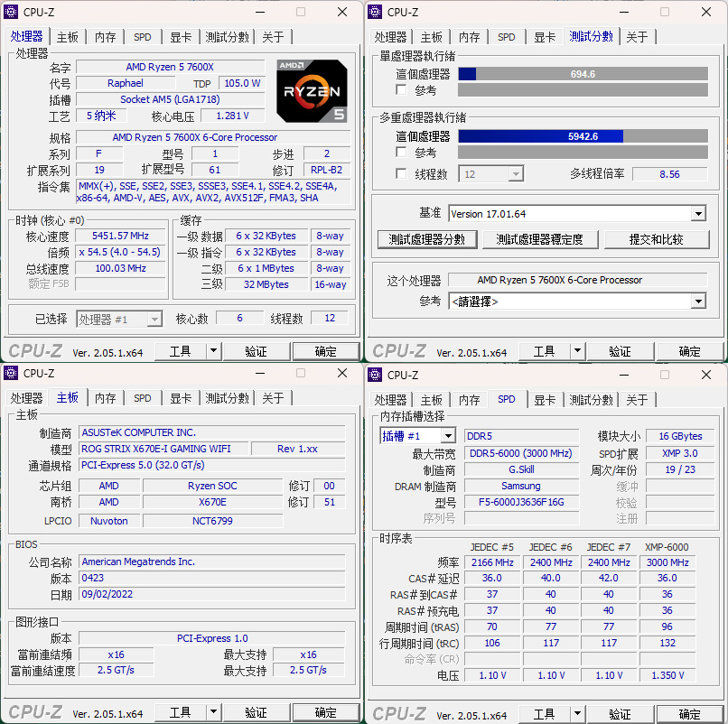Click 确定 button in processor window
Image resolution: width=728 pixels, height=724 pixels.
point(326,351)
